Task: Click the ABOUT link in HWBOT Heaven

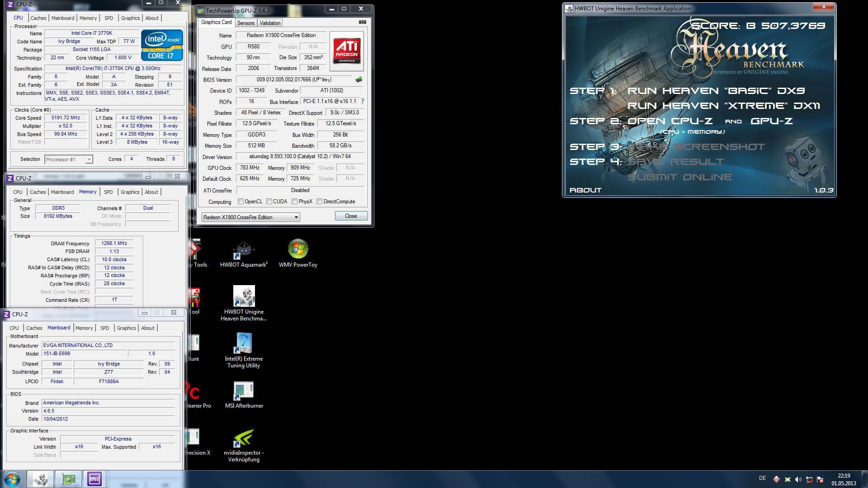Action: [x=585, y=190]
